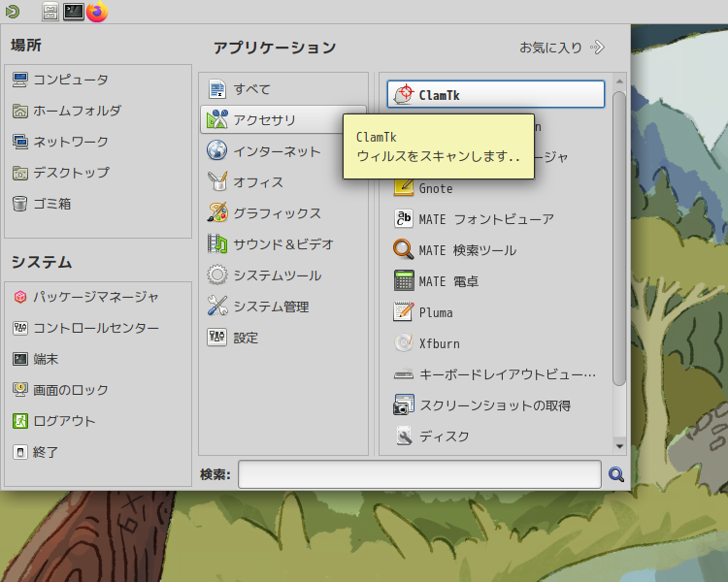Open コンピュータ place

click(98, 80)
